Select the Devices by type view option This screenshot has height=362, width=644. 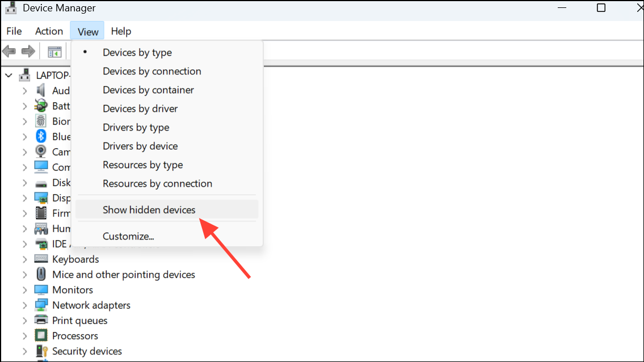(x=137, y=52)
